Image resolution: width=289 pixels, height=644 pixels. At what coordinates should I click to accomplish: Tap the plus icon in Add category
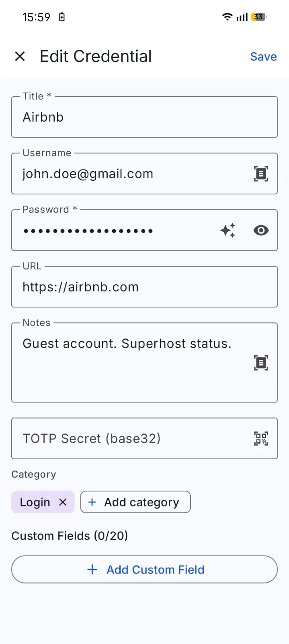tap(92, 502)
